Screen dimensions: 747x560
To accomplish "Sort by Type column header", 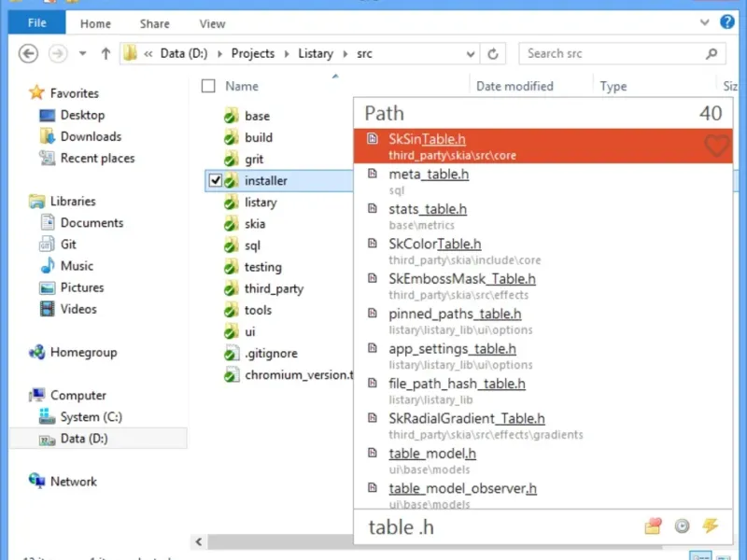I will (x=613, y=86).
